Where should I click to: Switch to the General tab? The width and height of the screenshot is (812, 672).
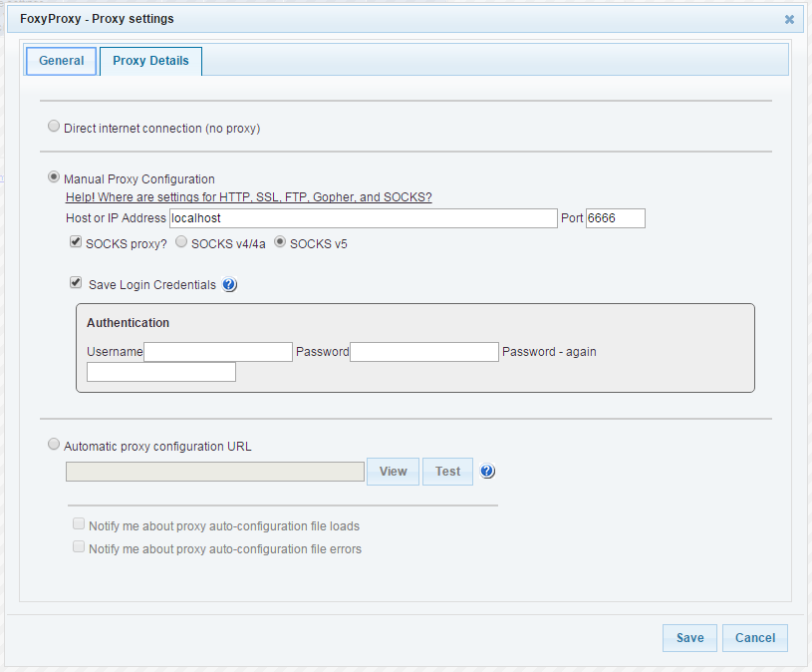point(61,61)
